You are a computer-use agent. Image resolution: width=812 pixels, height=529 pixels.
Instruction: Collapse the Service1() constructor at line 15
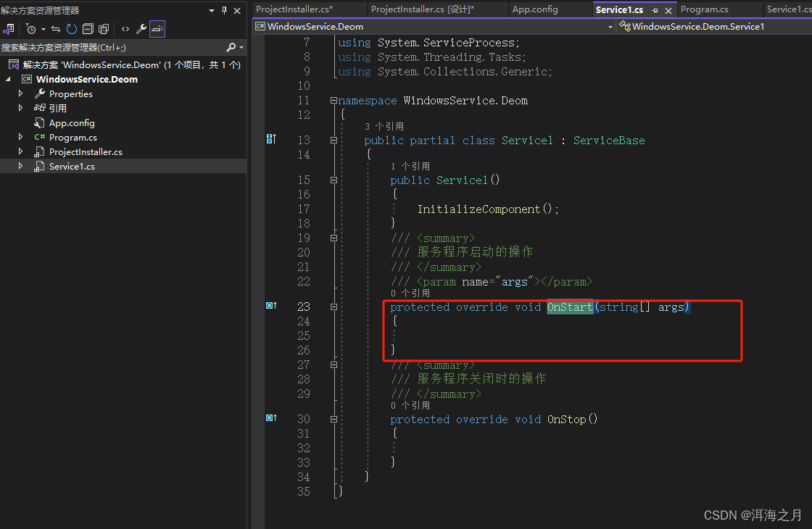[x=334, y=180]
